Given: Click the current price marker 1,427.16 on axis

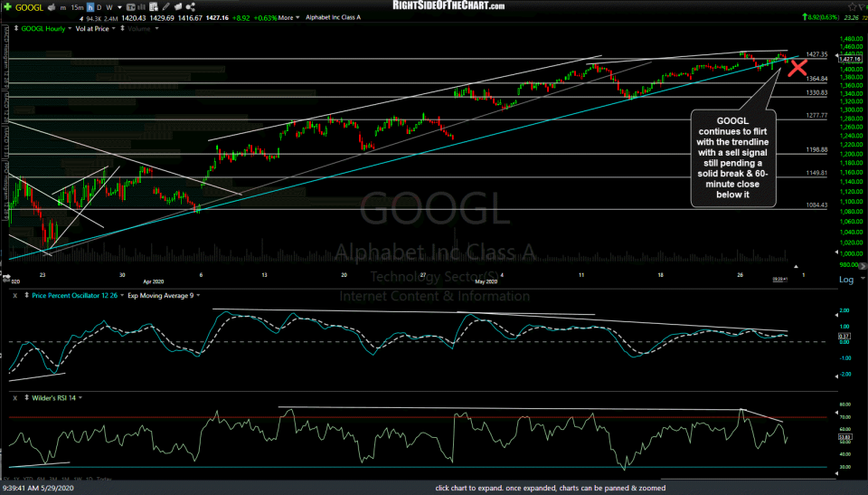Looking at the screenshot, I should 850,59.
